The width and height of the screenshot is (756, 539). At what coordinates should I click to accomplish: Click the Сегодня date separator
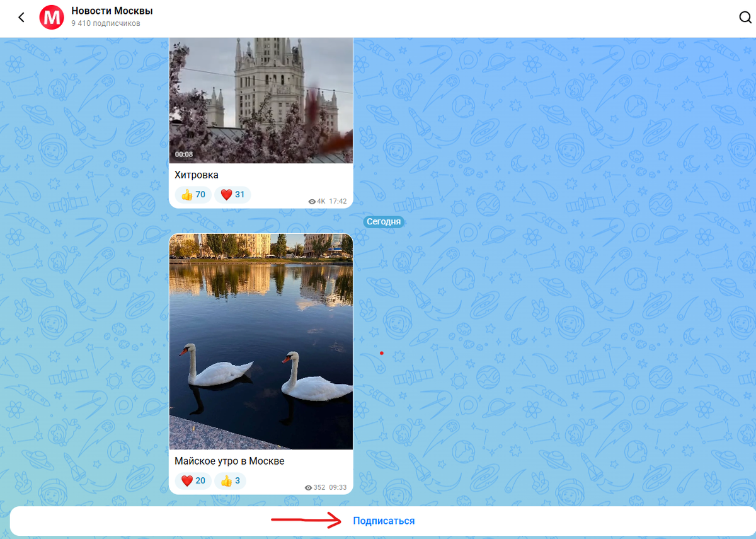tap(383, 222)
